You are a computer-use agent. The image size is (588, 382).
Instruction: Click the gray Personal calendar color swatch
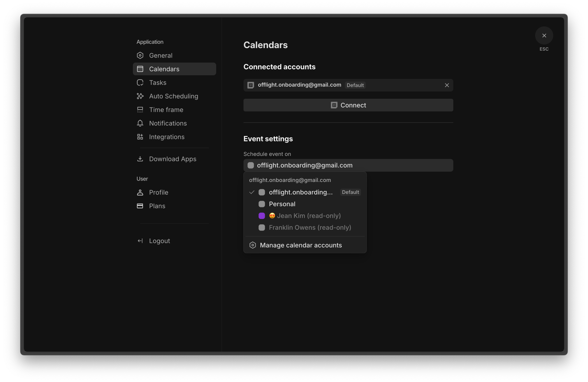[x=262, y=204]
